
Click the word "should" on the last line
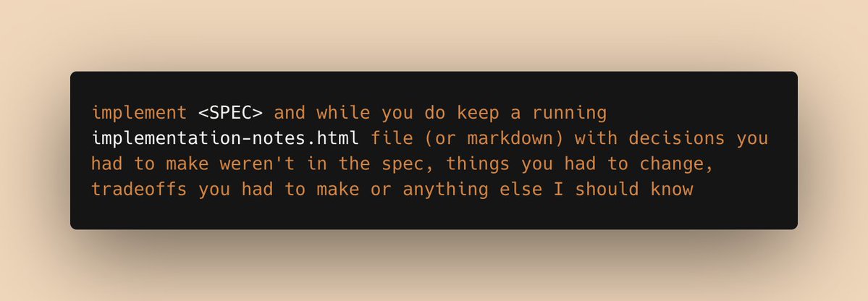coord(607,190)
